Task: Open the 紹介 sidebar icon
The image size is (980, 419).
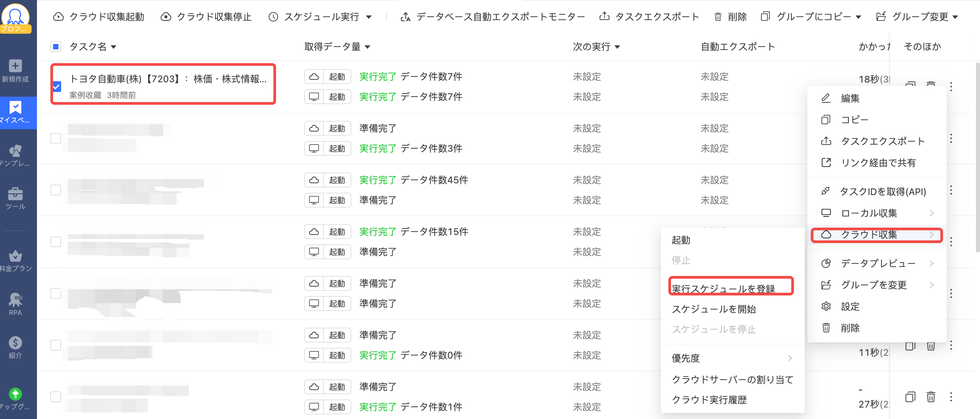Action: tap(15, 347)
